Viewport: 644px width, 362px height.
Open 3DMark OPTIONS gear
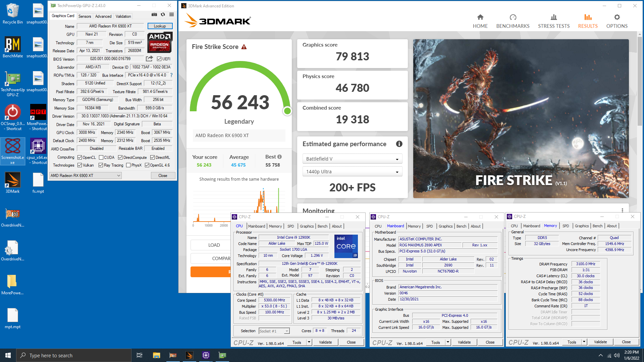pyautogui.click(x=617, y=21)
